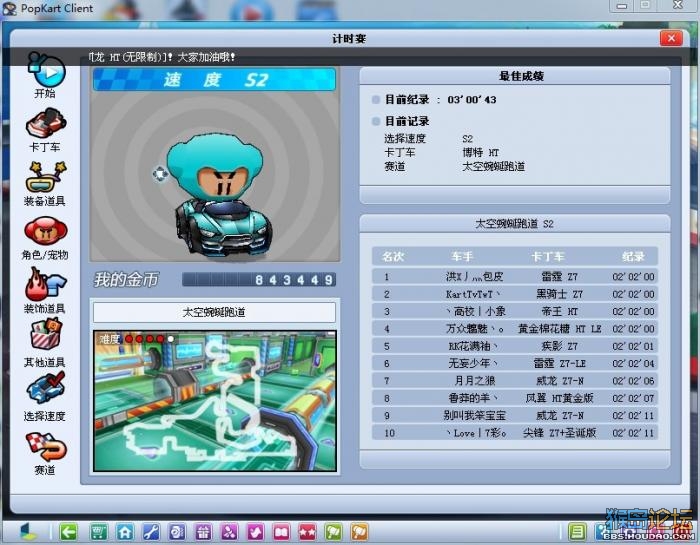Viewport: 700px width, 545px height.
Task: Click the 太空蜿蜒跑道 S2 ranking title
Action: click(x=514, y=224)
